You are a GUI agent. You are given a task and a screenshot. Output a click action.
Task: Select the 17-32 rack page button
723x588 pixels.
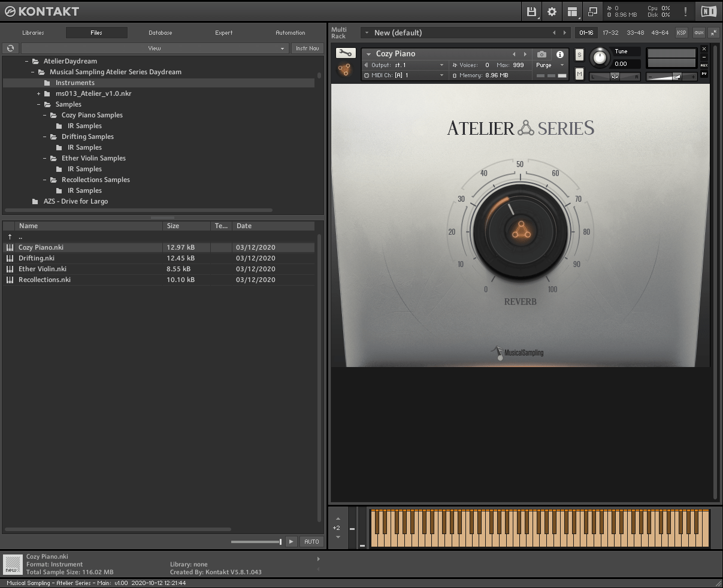(x=610, y=33)
